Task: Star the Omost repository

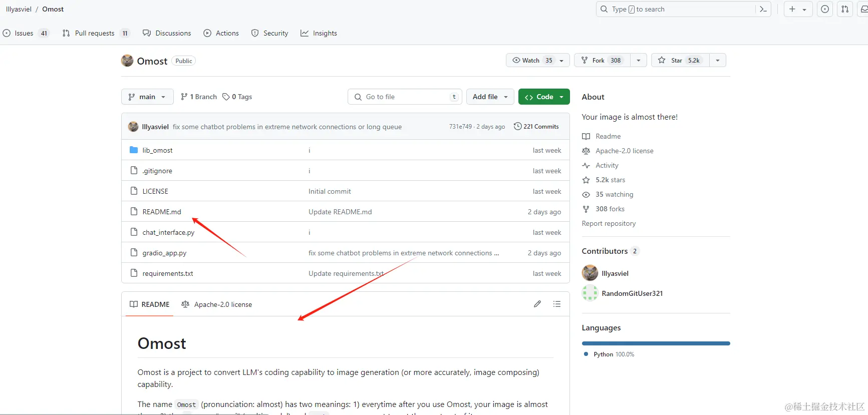Action: pyautogui.click(x=680, y=60)
